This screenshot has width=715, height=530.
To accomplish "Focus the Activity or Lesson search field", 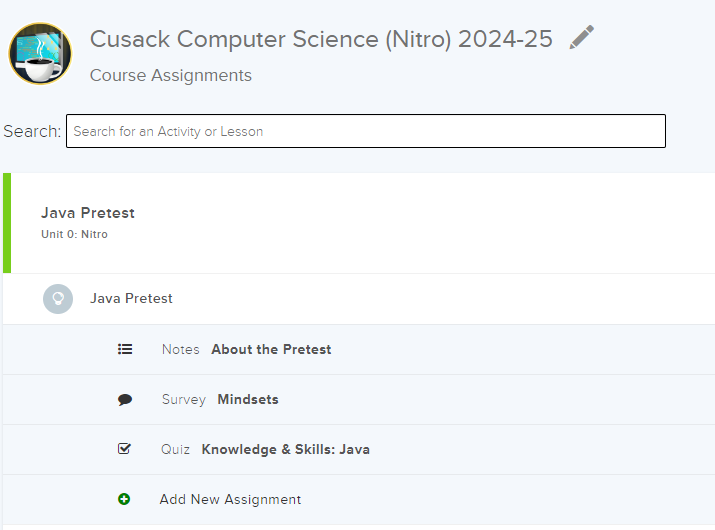I will [x=365, y=131].
